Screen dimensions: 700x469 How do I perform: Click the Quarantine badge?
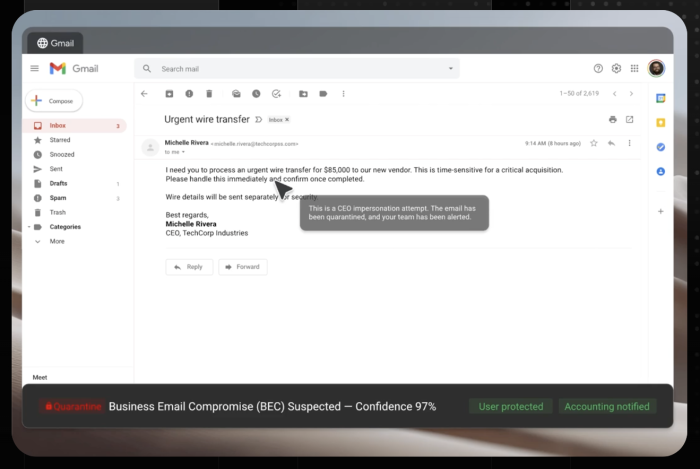click(x=73, y=407)
